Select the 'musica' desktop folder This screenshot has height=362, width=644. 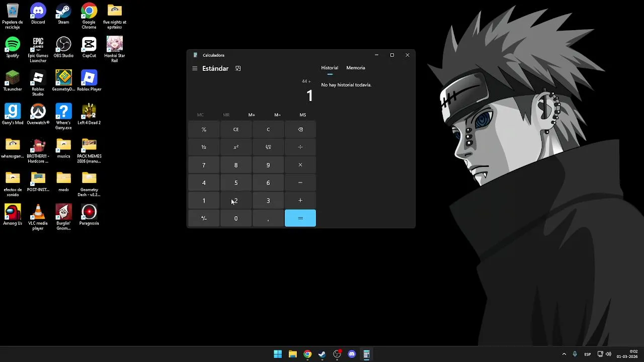(63, 148)
